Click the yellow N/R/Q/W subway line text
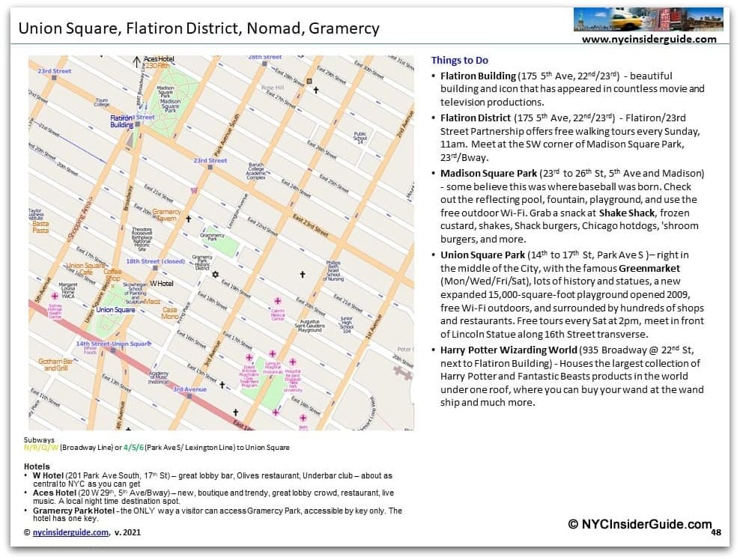This screenshot has width=740, height=560. point(41,447)
